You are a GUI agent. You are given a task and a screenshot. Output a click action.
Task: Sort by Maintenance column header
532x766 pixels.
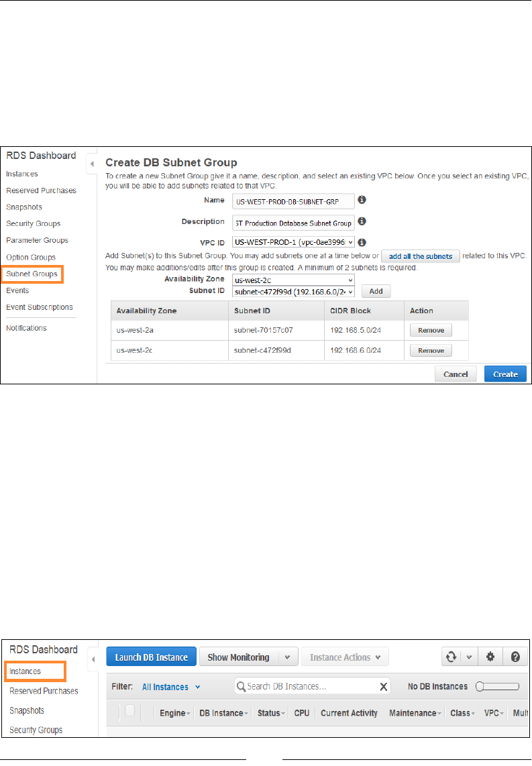coord(415,713)
